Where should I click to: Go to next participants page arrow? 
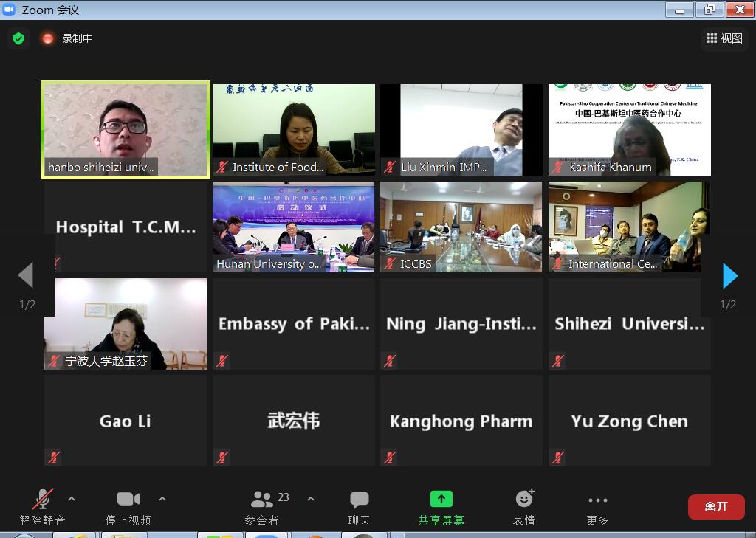click(730, 276)
